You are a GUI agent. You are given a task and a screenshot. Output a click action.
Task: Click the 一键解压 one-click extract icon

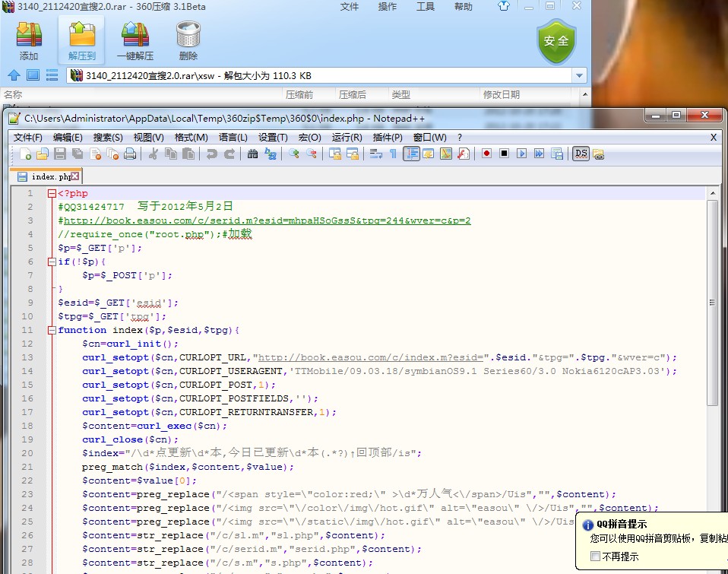pos(135,41)
